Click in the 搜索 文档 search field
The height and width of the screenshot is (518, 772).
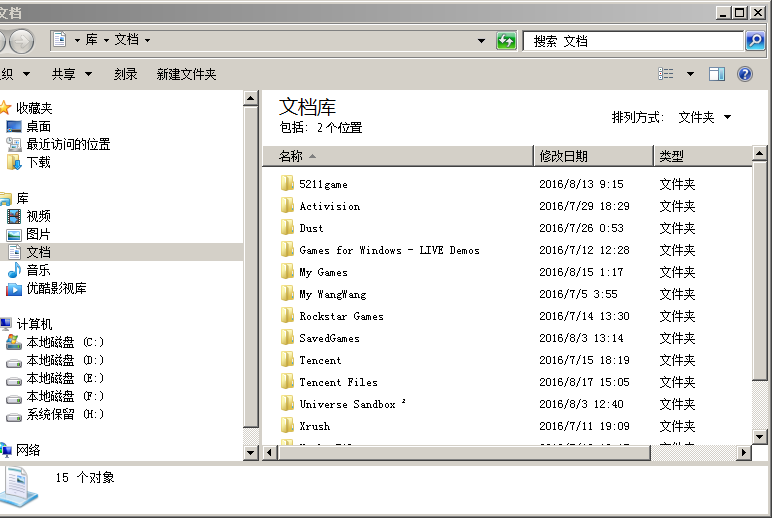pos(633,41)
